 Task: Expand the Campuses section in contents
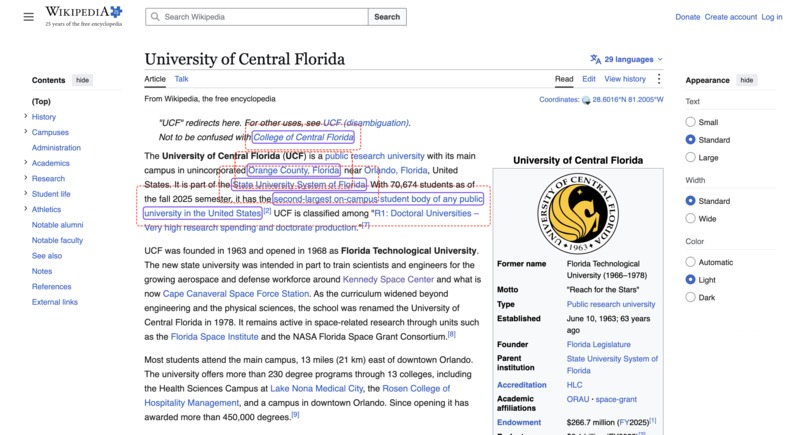pyautogui.click(x=26, y=132)
